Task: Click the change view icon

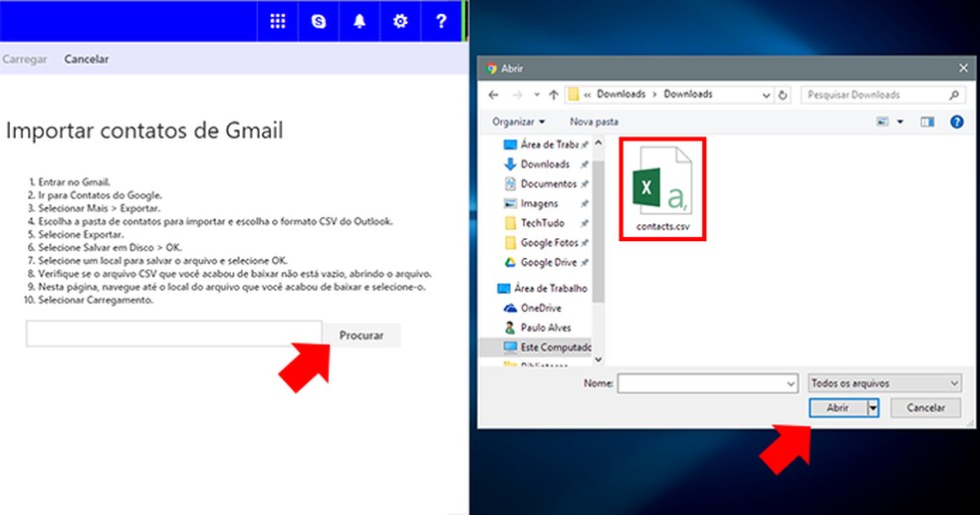Action: point(882,122)
